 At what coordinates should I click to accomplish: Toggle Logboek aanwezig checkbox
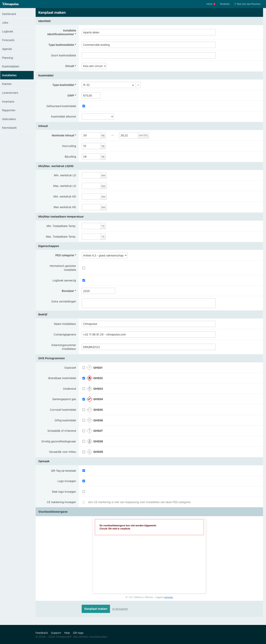click(x=84, y=280)
